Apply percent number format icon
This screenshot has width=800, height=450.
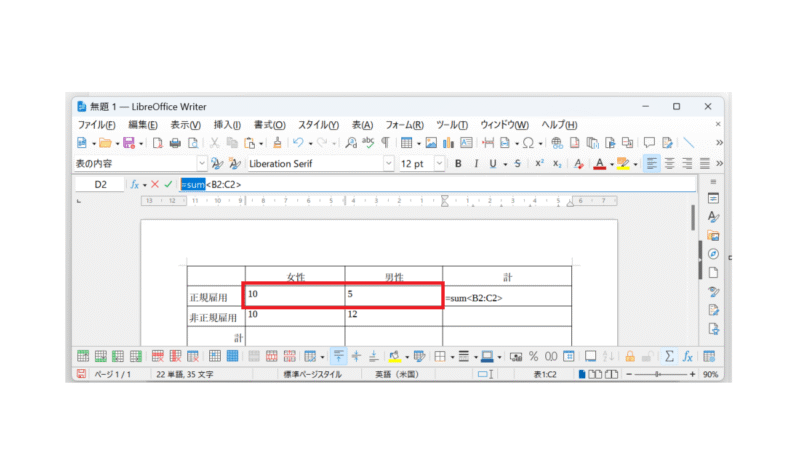coord(534,357)
